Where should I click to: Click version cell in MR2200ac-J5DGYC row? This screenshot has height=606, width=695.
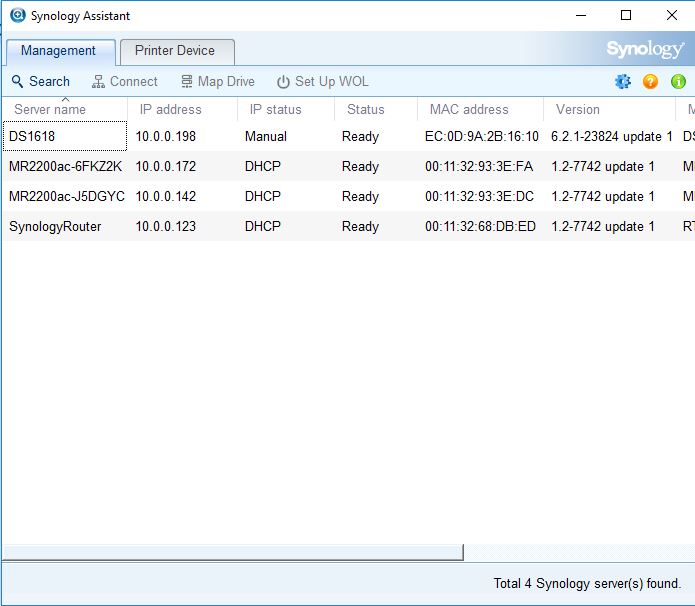pos(603,196)
